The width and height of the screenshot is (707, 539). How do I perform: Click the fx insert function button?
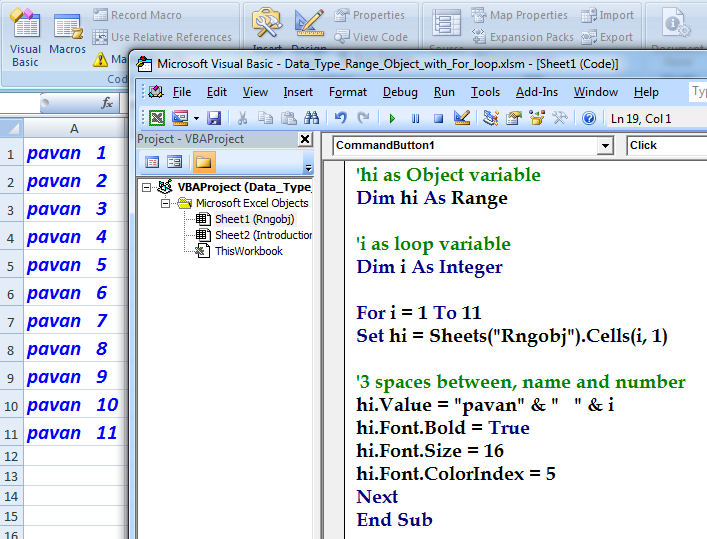pos(107,103)
